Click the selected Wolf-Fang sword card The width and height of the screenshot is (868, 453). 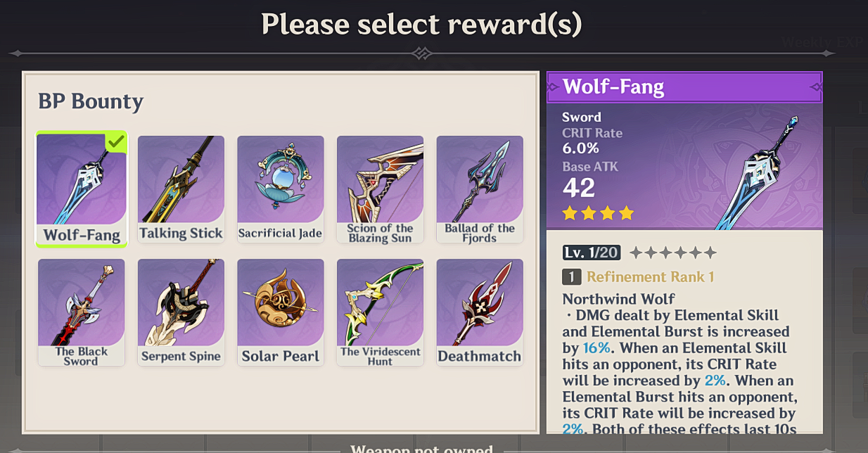pos(82,189)
